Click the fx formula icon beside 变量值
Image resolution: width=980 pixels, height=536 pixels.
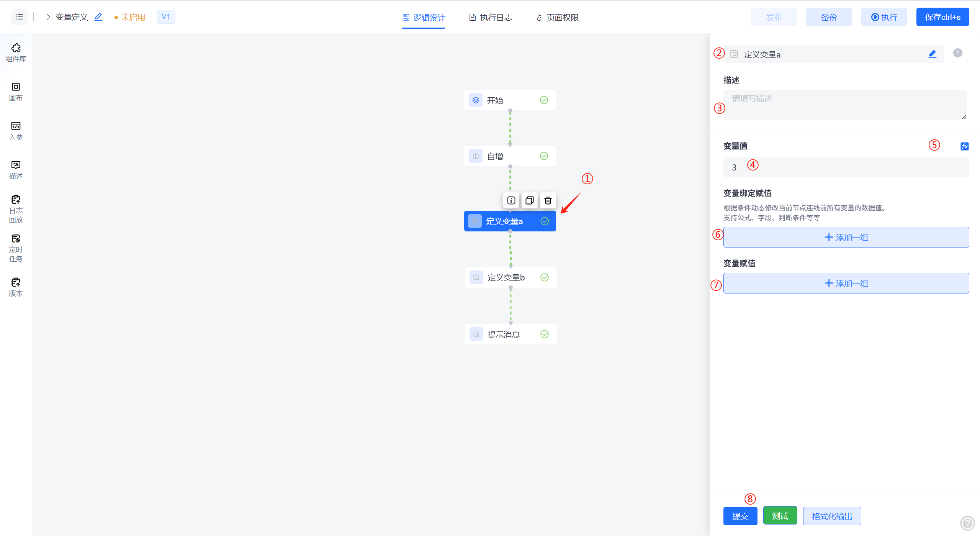pos(964,146)
